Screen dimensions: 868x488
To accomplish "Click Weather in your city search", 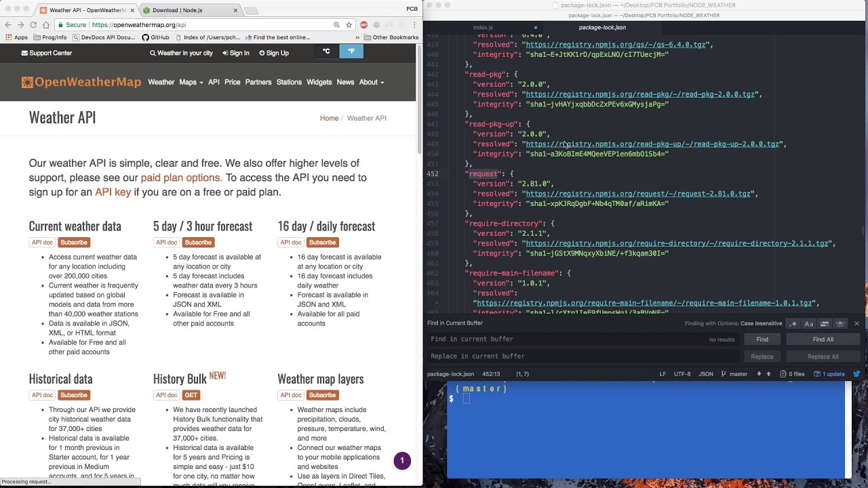I will click(x=181, y=53).
